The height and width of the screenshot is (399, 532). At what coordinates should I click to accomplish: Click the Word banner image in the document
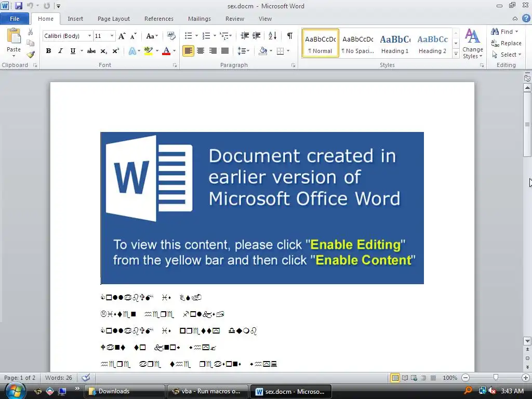pos(262,208)
